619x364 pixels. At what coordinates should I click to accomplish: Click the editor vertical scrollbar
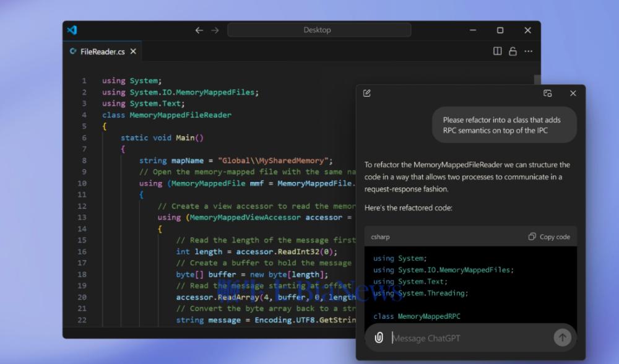click(x=537, y=80)
